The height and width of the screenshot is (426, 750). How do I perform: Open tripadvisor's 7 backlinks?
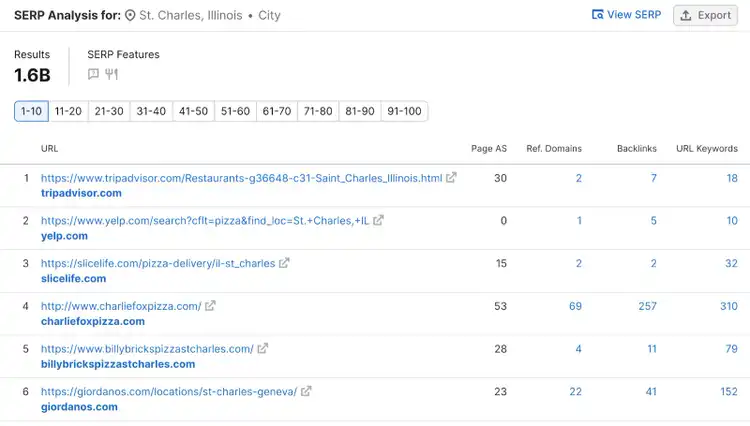[653, 178]
